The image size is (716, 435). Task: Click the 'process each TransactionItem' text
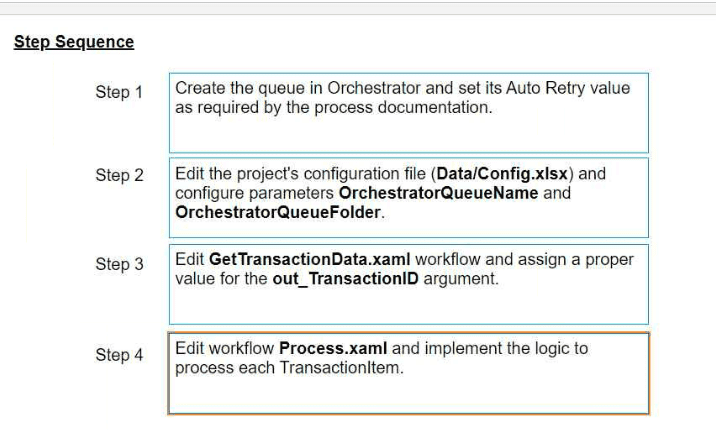(x=290, y=368)
